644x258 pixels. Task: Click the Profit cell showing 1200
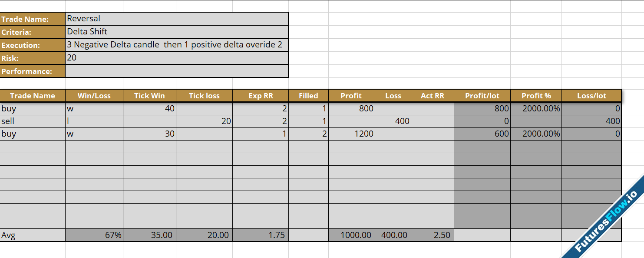[x=352, y=134]
